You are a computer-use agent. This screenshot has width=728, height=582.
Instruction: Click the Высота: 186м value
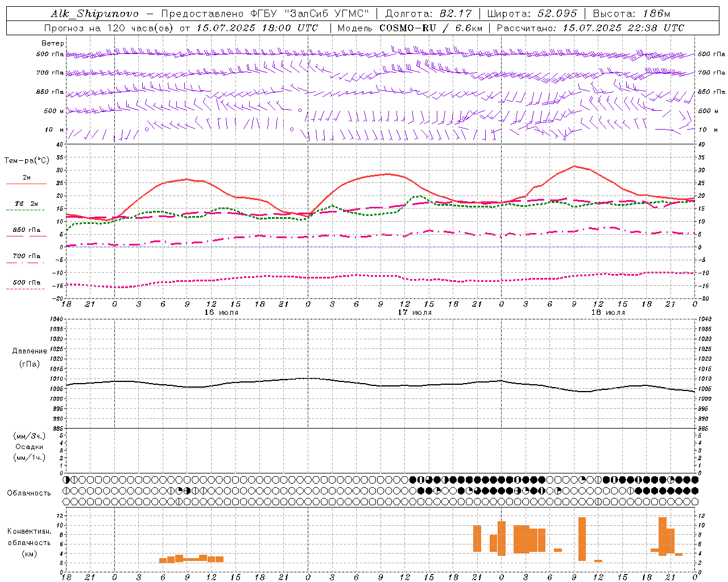[x=631, y=14]
